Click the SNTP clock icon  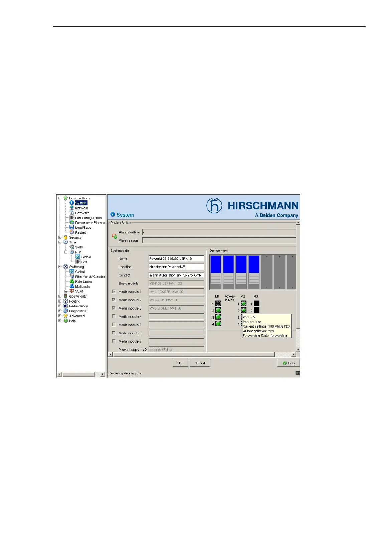click(x=71, y=247)
